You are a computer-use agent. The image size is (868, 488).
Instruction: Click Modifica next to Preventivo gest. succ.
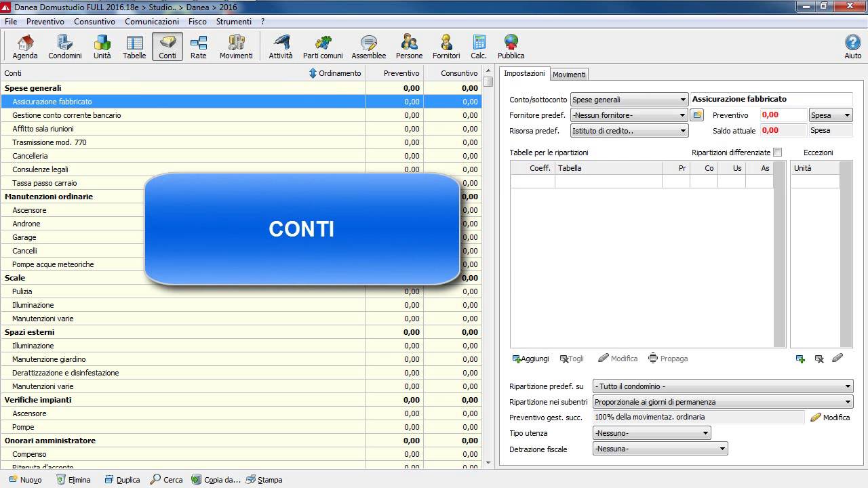830,418
